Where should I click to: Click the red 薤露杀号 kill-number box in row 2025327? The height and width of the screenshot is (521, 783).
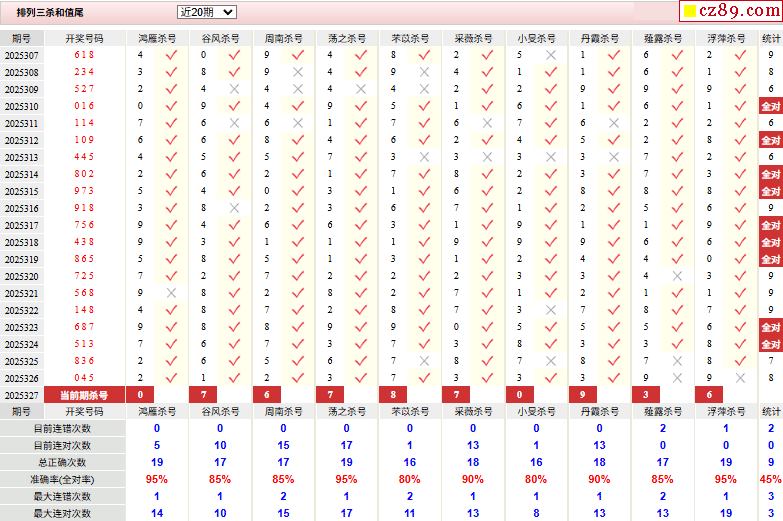(646, 395)
